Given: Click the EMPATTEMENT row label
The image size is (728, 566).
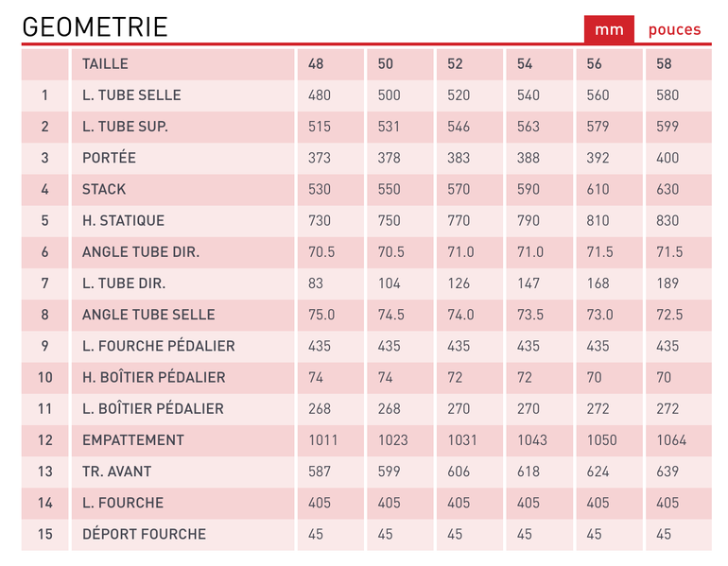Looking at the screenshot, I should (x=133, y=439).
